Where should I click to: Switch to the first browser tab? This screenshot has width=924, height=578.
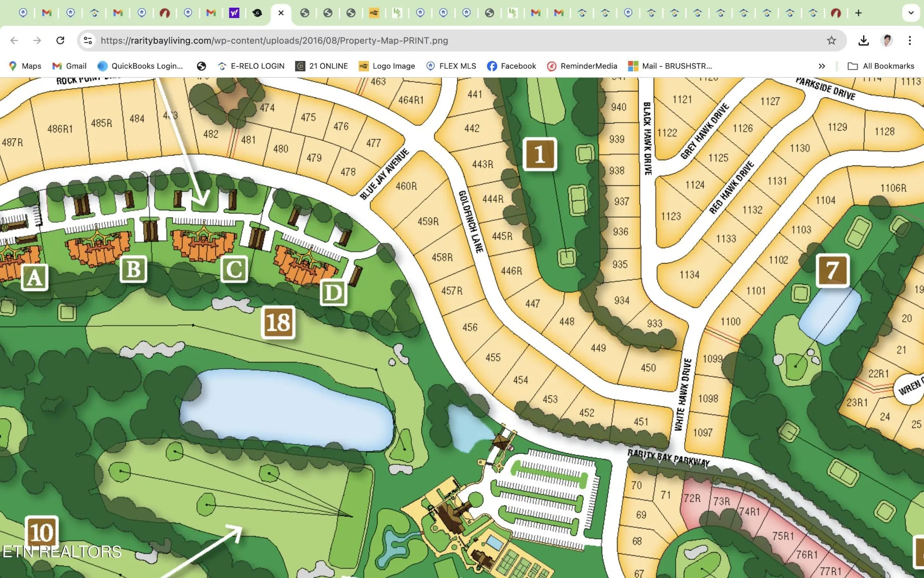point(23,13)
